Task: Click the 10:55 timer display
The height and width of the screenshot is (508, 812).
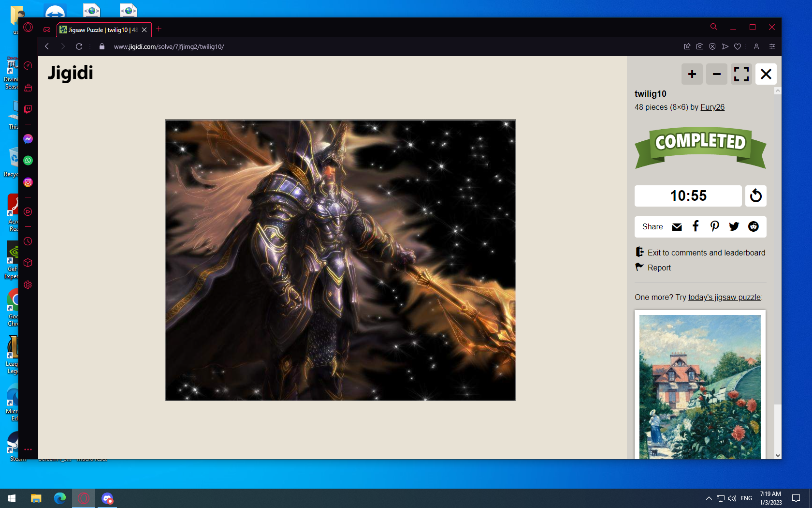Action: coord(688,196)
